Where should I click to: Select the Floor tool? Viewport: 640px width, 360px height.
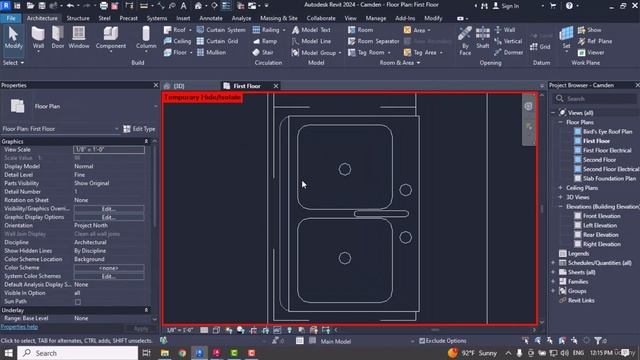(x=177, y=53)
